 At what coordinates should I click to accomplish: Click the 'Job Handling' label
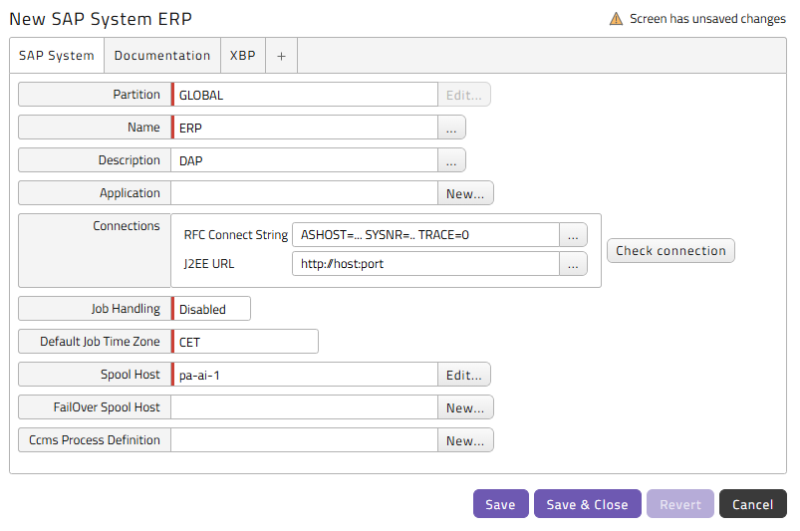coord(126,309)
